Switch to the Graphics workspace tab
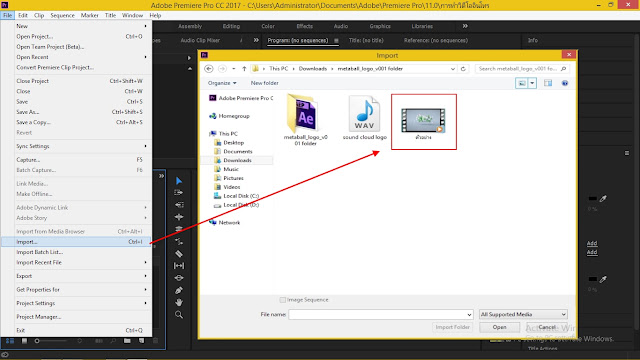Image resolution: width=640 pixels, height=360 pixels. (x=380, y=26)
